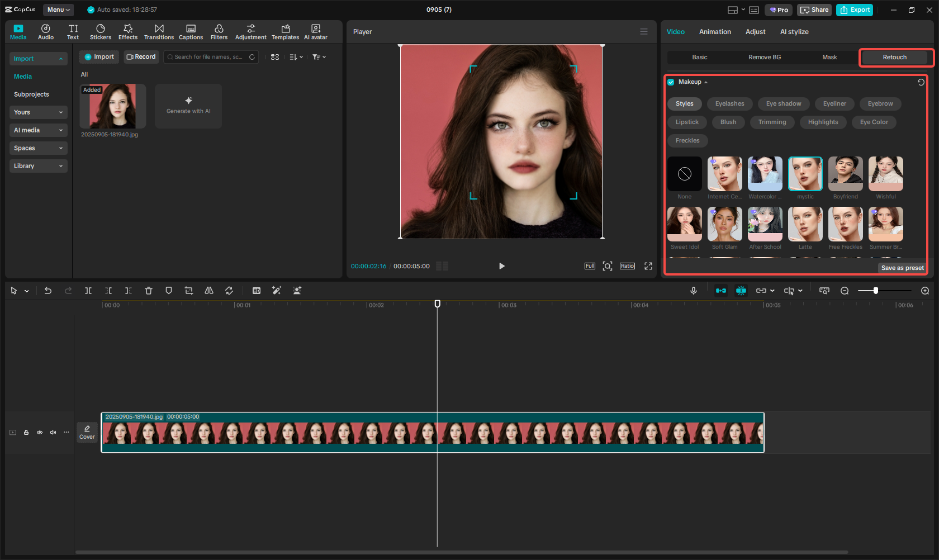
Task: Select the Split tool in the timeline toolbar
Action: [88, 291]
